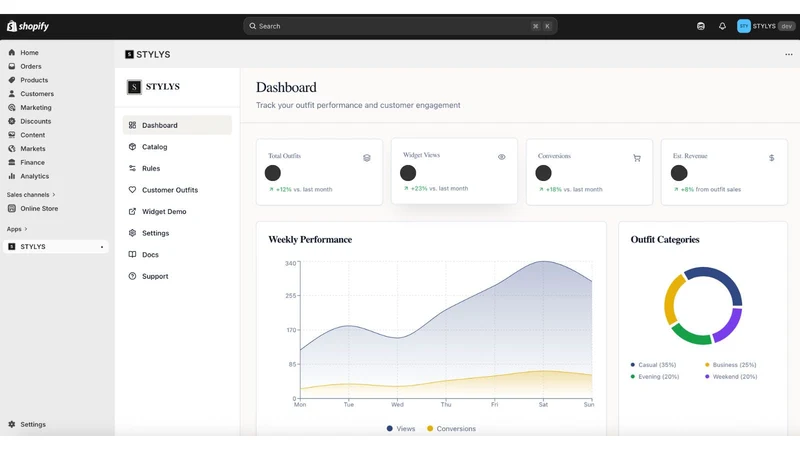Click the Business (25%) legend entry
Viewport: 800px width, 450px height.
coord(730,365)
